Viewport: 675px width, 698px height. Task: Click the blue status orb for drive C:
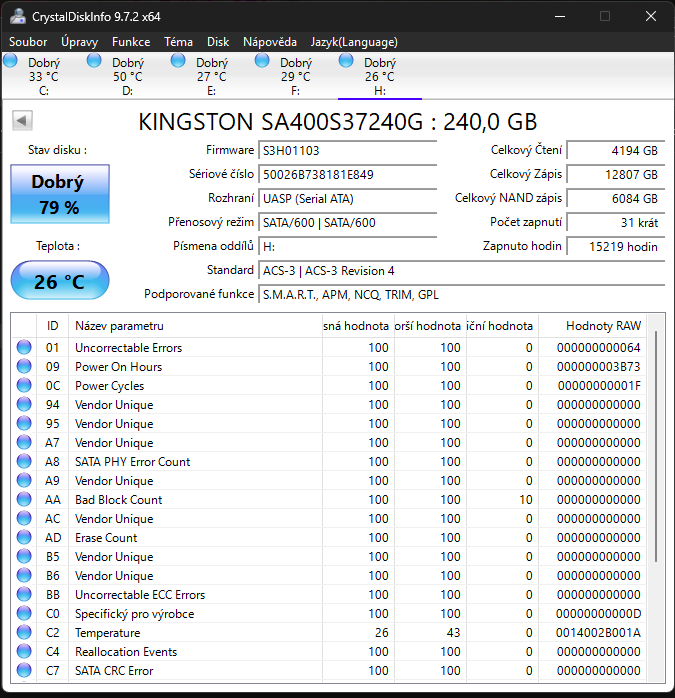coord(10,60)
